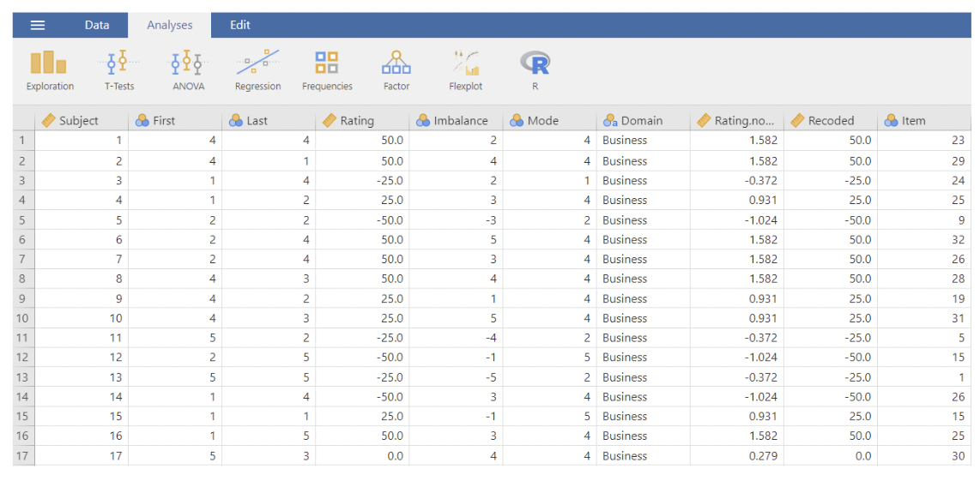Open the hamburger main menu
This screenshot has height=487, width=980.
click(x=38, y=25)
